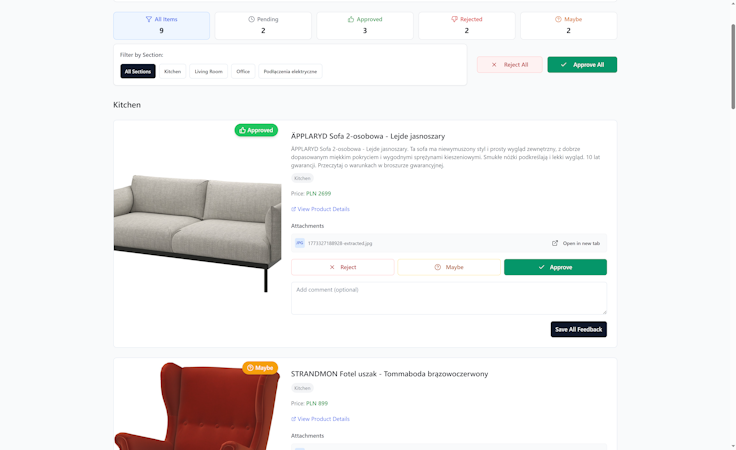Filter by Approved items
736x450 pixels.
[365, 25]
